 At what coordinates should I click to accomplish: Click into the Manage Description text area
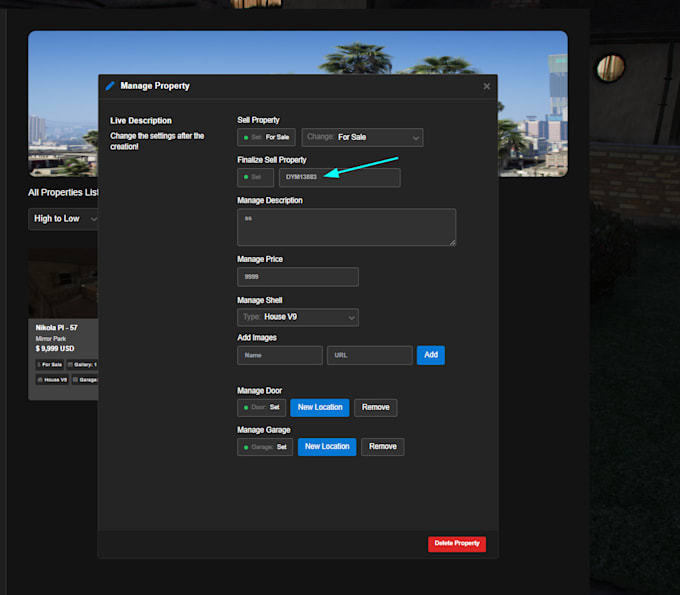346,227
